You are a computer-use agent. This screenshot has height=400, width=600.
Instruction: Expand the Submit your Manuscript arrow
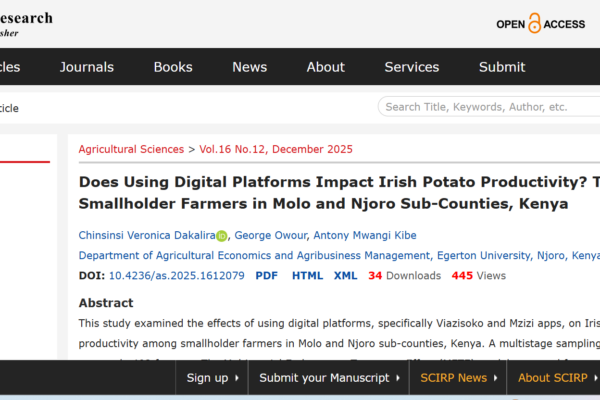point(398,378)
